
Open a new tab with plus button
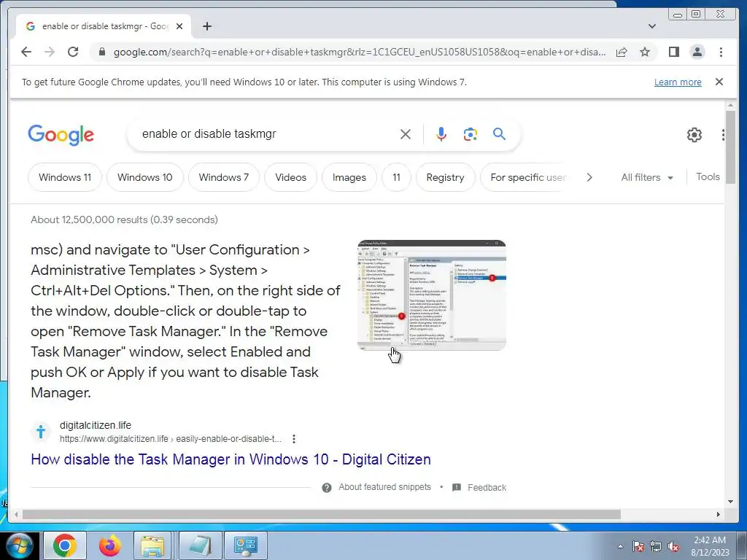pos(206,26)
